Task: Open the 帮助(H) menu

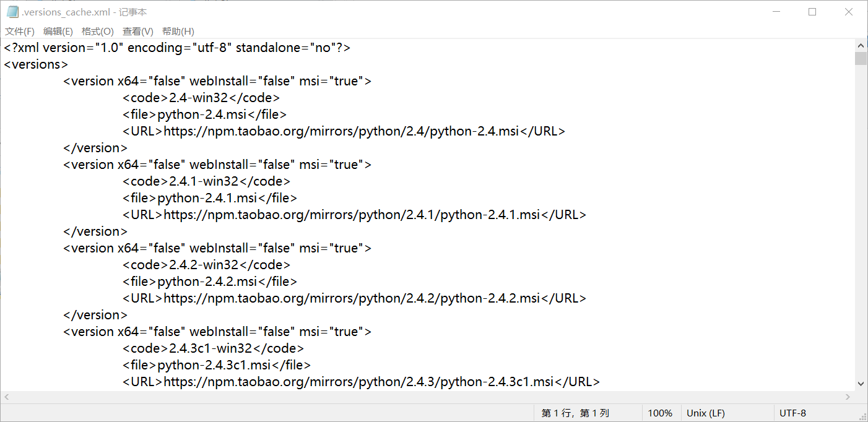Action: (178, 32)
